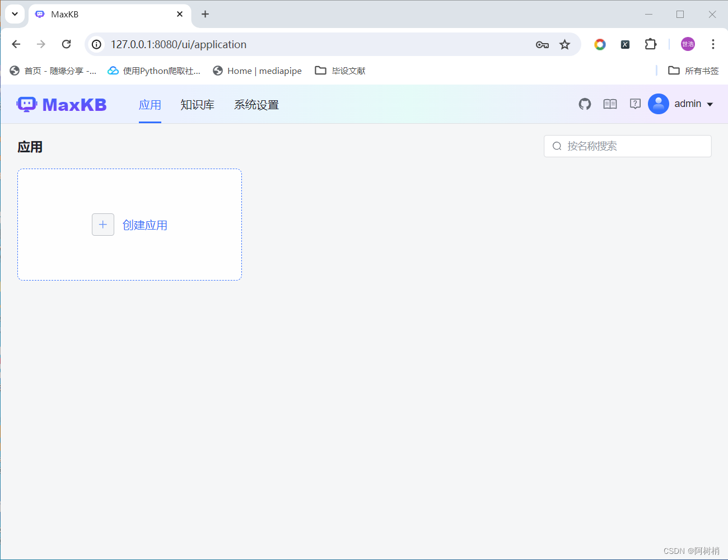728x560 pixels.
Task: Reload the page with refresh icon
Action: tap(66, 44)
